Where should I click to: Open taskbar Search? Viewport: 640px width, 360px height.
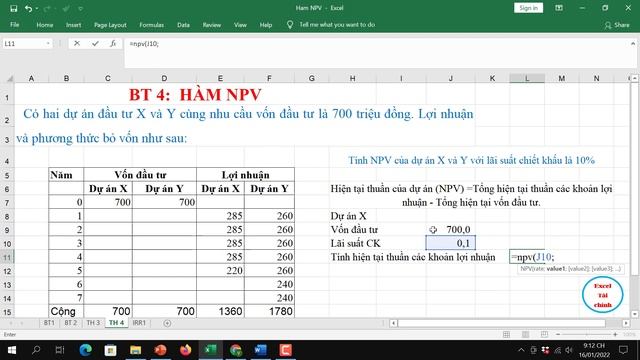coord(36,350)
